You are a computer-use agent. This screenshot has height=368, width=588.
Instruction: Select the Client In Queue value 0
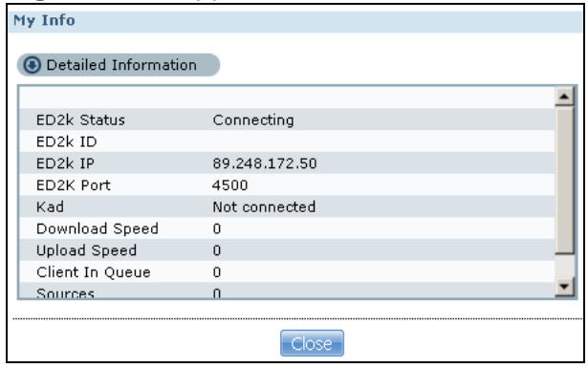217,272
